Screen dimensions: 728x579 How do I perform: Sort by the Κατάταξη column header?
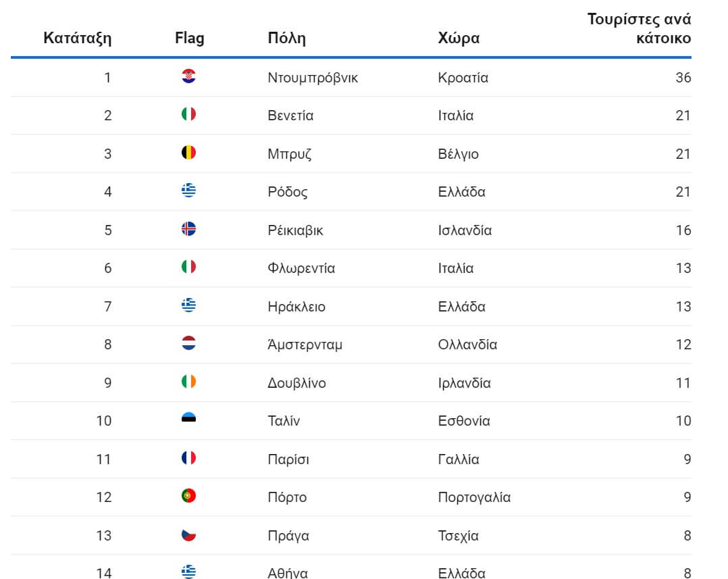(x=78, y=38)
